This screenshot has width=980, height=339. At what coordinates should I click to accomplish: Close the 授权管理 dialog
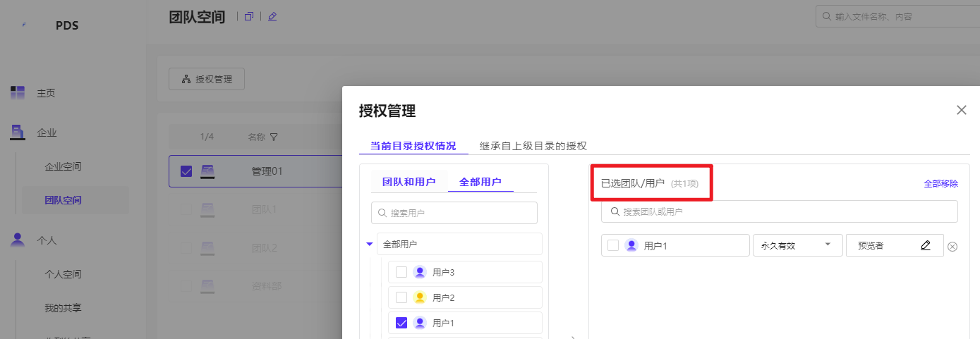[961, 110]
